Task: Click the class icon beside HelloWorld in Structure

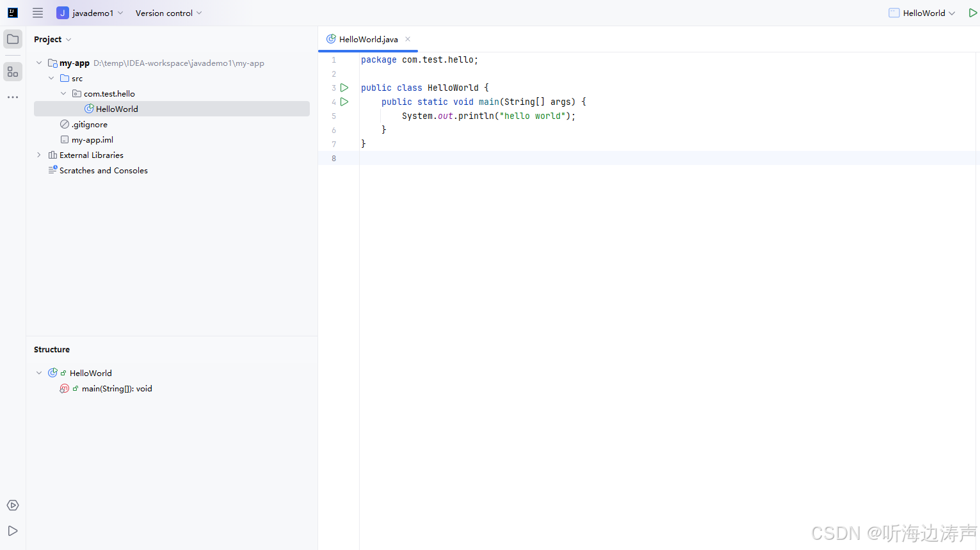Action: pyautogui.click(x=52, y=373)
